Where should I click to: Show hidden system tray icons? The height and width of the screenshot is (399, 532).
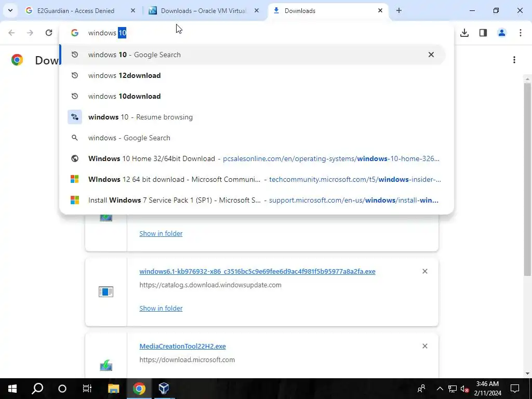click(x=440, y=389)
